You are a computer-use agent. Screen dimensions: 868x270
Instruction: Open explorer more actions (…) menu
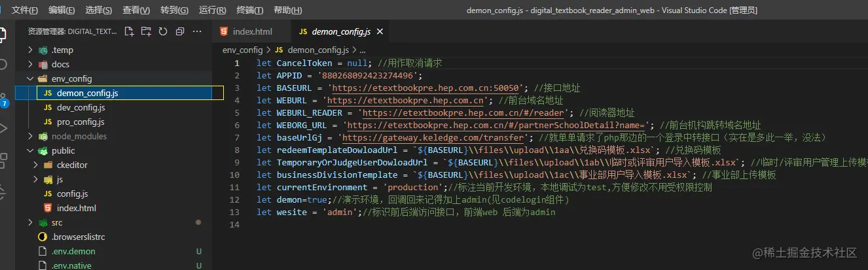tap(197, 31)
